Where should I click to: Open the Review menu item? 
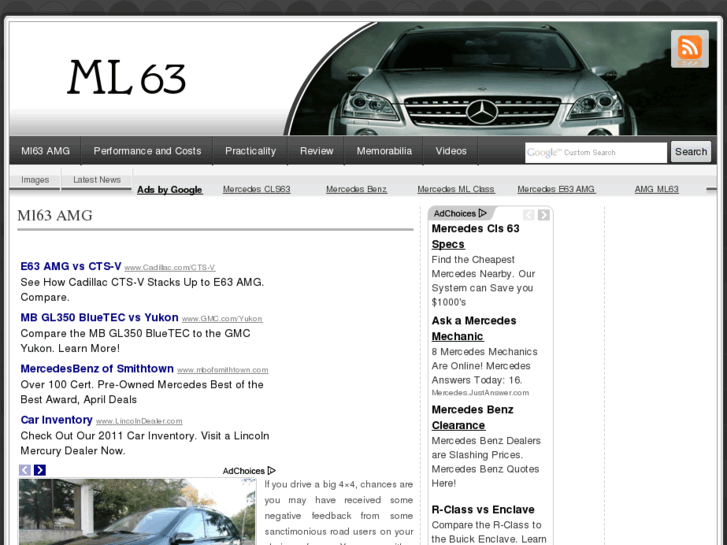[x=317, y=151]
